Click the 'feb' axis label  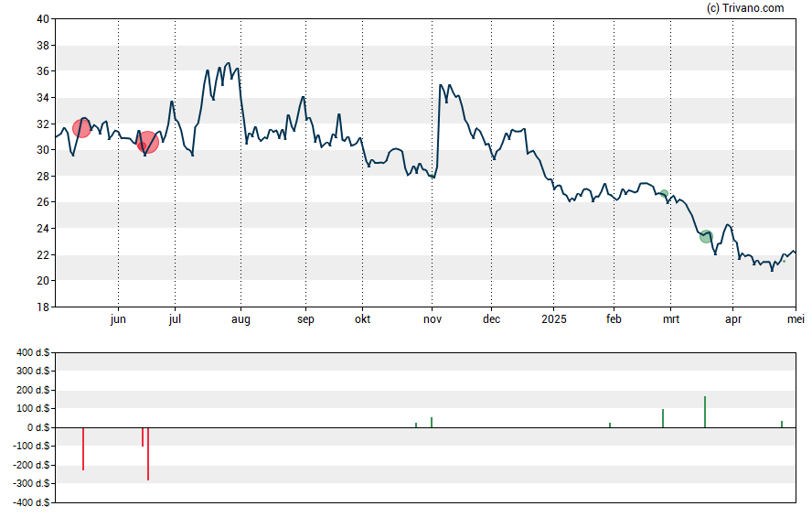[x=614, y=319]
